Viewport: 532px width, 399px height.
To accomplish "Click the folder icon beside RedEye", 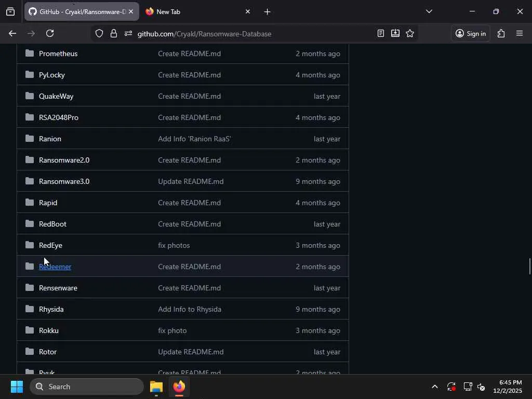I will tap(30, 245).
